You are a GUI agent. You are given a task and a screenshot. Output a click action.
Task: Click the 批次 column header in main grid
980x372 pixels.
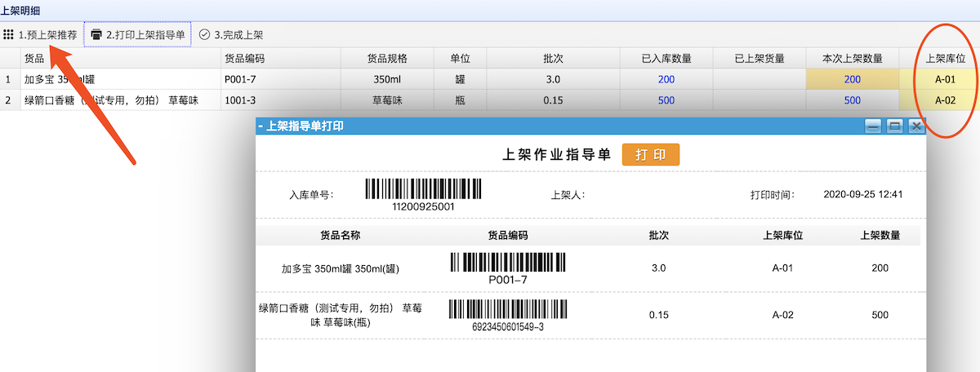tap(553, 58)
